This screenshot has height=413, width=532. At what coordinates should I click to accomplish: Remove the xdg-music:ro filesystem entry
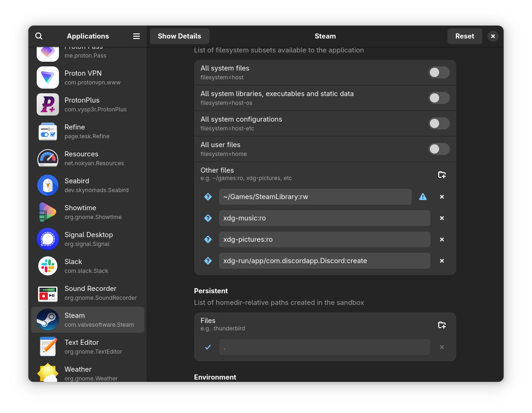[442, 218]
